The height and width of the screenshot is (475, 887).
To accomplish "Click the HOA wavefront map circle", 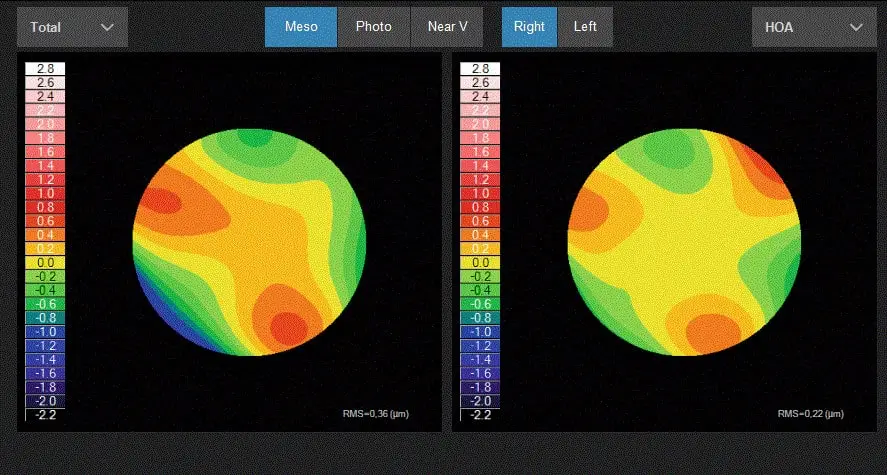I will [684, 241].
